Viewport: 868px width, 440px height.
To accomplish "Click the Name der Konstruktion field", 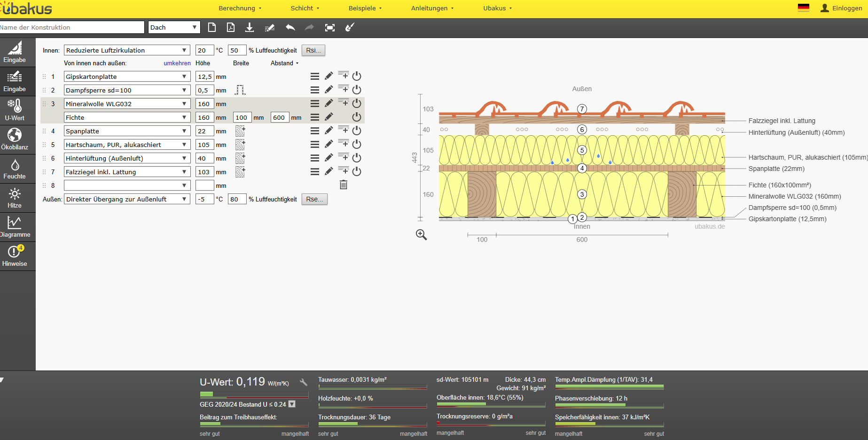I will pyautogui.click(x=72, y=27).
